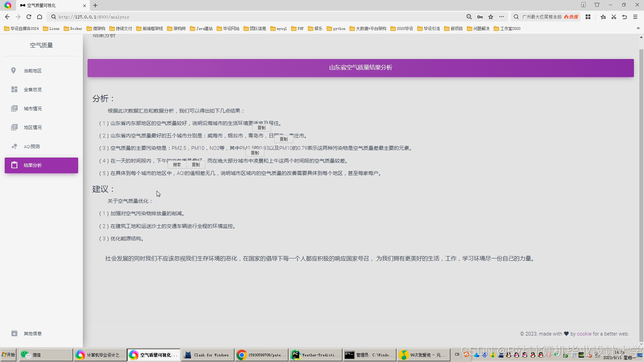Click the browser reload icon
The image size is (644, 362).
pos(29,17)
